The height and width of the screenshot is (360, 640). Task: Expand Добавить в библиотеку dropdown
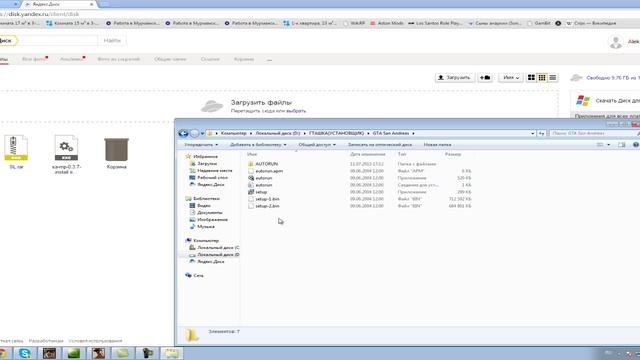pos(258,144)
